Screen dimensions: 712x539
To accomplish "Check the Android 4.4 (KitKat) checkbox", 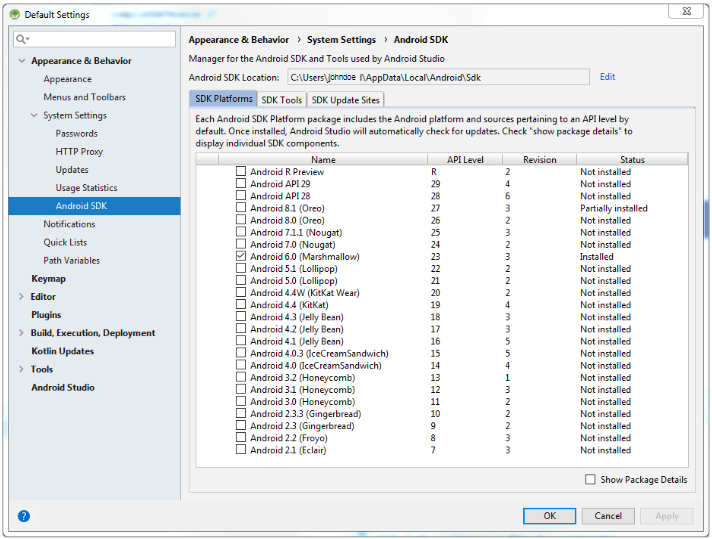I will [x=241, y=304].
